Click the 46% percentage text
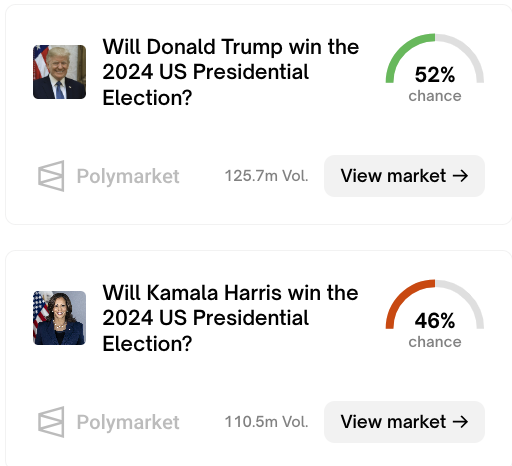Image resolution: width=512 pixels, height=466 pixels. [435, 320]
